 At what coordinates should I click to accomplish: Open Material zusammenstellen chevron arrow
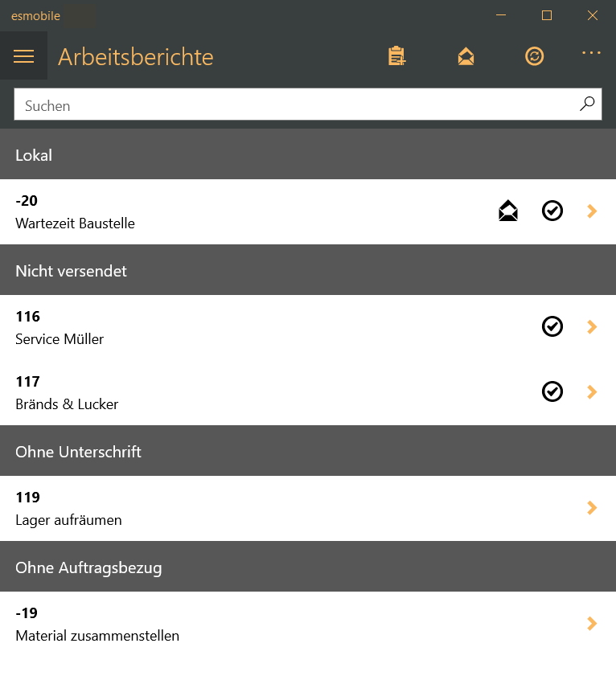592,623
